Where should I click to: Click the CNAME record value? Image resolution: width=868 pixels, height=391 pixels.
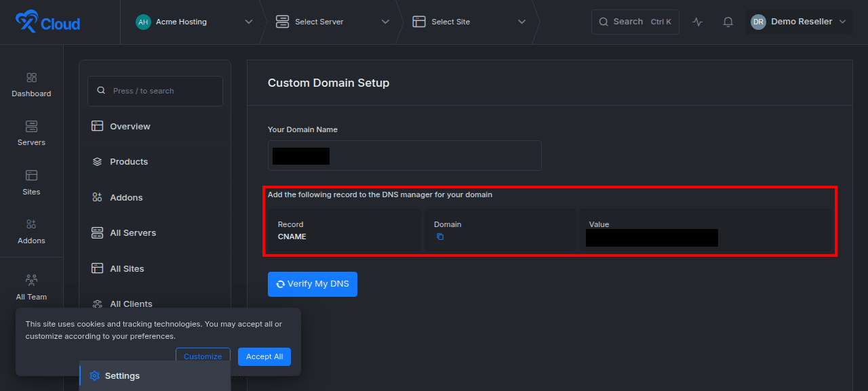point(292,236)
